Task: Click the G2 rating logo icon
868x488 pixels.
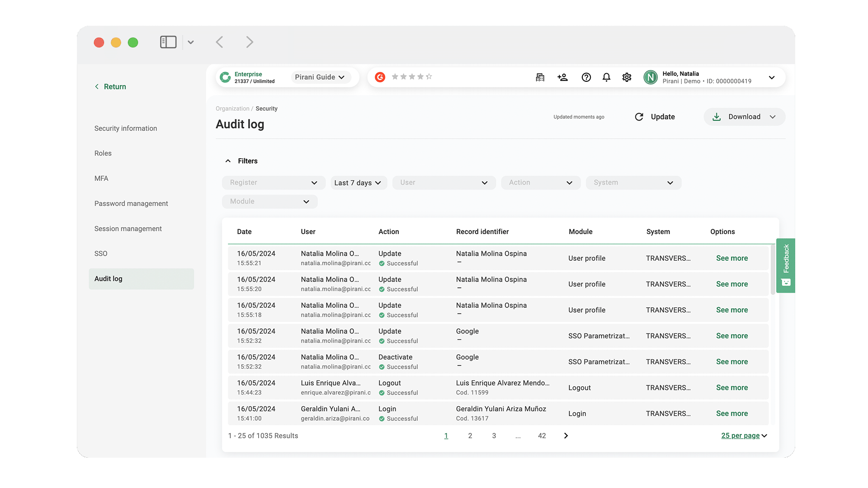Action: coord(380,77)
